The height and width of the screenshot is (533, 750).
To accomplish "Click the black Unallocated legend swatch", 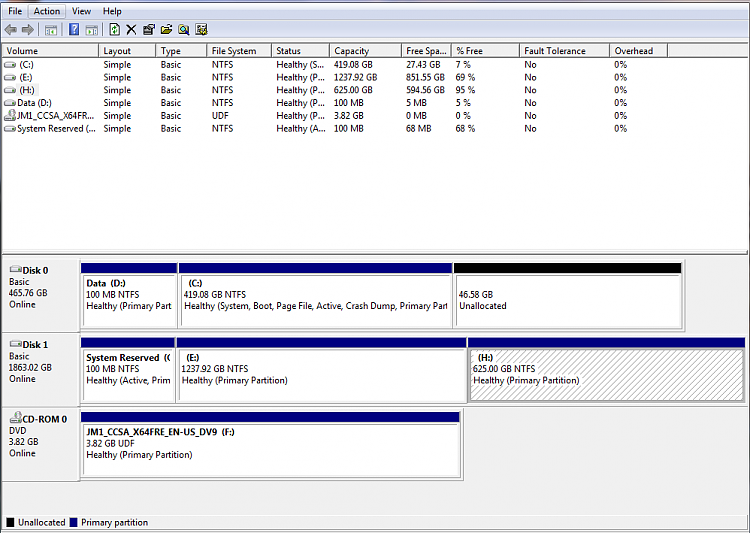I will (10, 522).
